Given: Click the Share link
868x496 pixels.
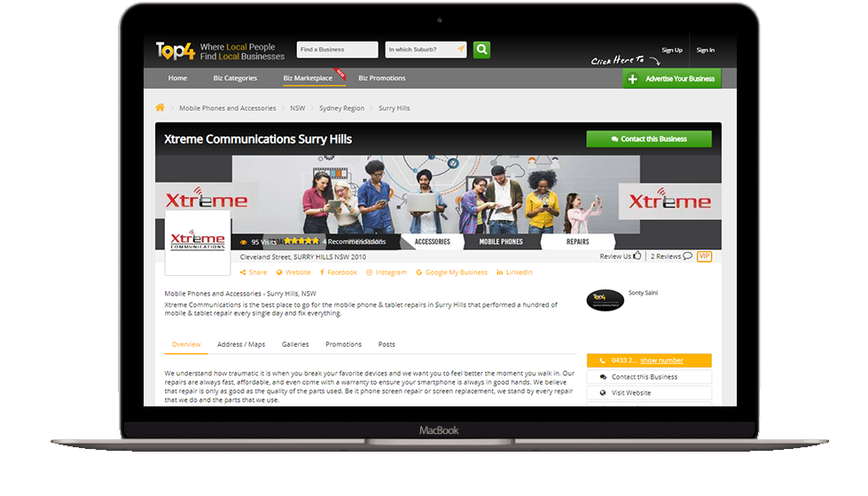Looking at the screenshot, I should click(254, 272).
